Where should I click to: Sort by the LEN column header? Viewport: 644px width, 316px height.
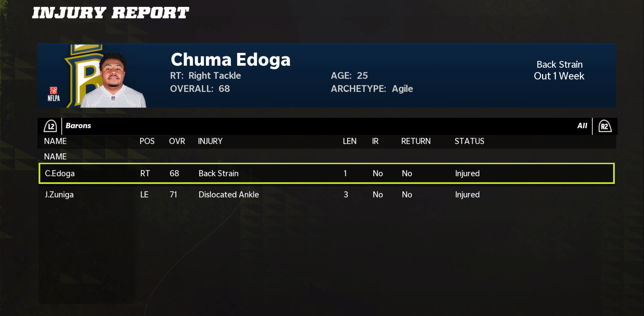coord(350,141)
